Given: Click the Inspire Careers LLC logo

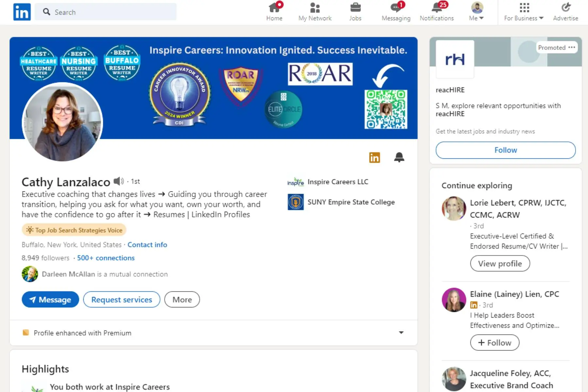Looking at the screenshot, I should [x=295, y=182].
